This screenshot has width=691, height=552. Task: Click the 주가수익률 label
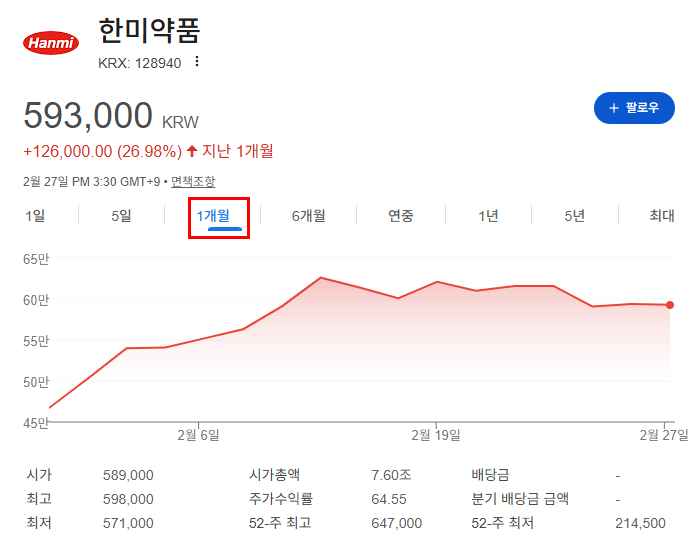[x=281, y=499]
